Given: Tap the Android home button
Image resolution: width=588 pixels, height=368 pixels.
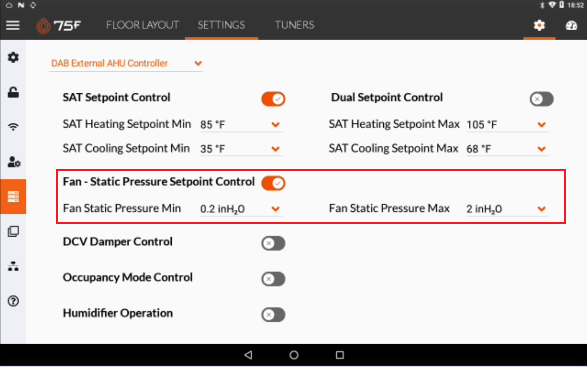Looking at the screenshot, I should tap(294, 355).
